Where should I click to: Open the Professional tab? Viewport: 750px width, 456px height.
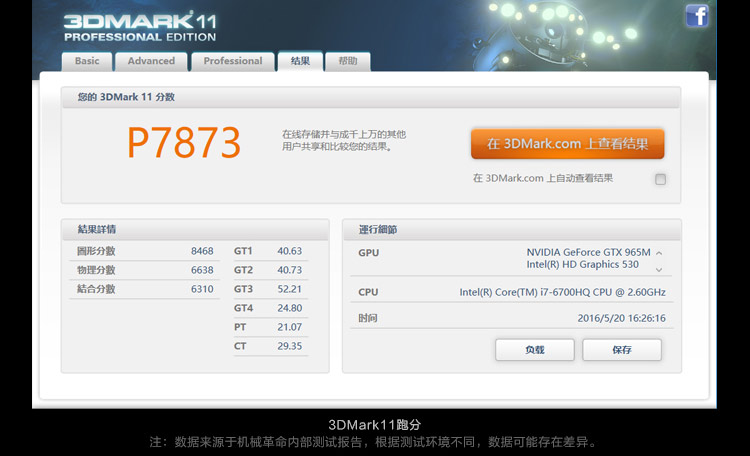(x=233, y=61)
